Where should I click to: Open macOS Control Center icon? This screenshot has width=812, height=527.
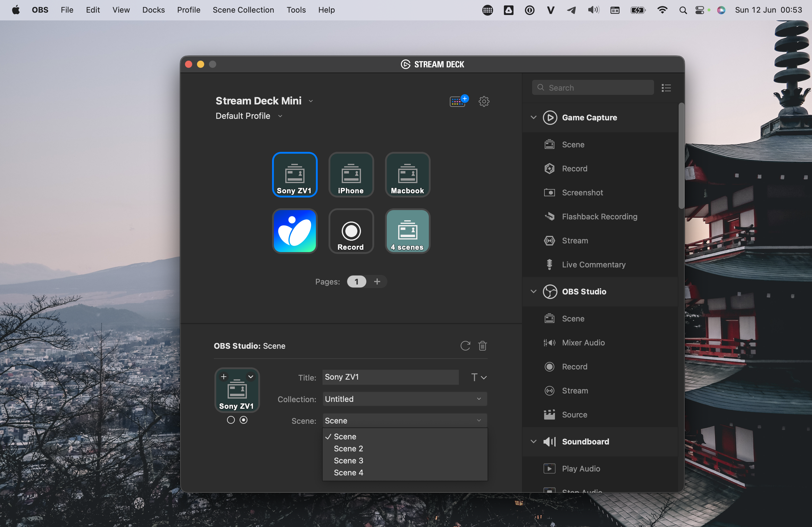[699, 10]
